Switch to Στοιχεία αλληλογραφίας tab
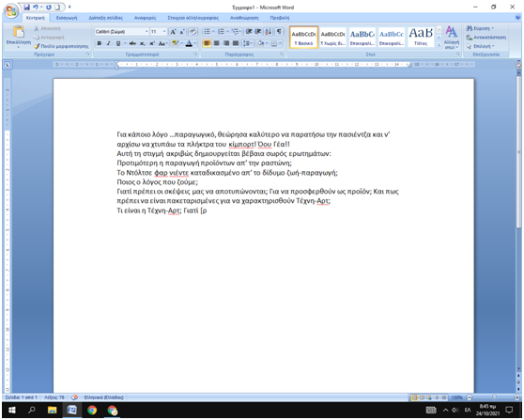The width and height of the screenshot is (524, 420). click(193, 18)
